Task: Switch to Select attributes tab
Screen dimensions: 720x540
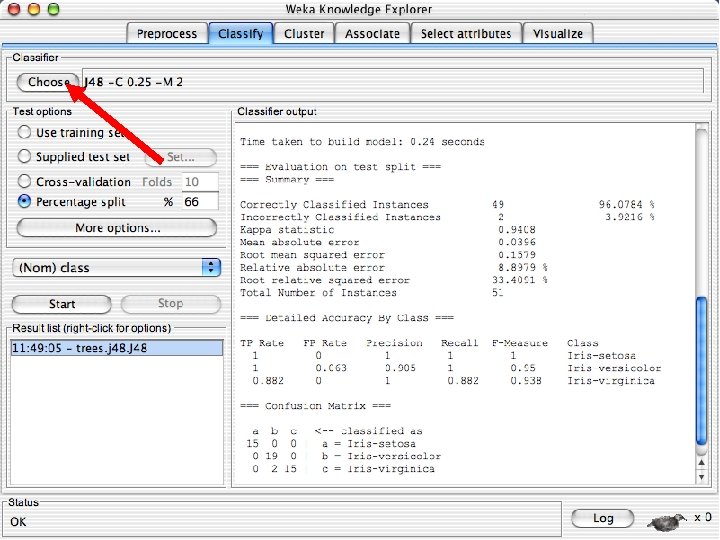Action: pos(466,34)
